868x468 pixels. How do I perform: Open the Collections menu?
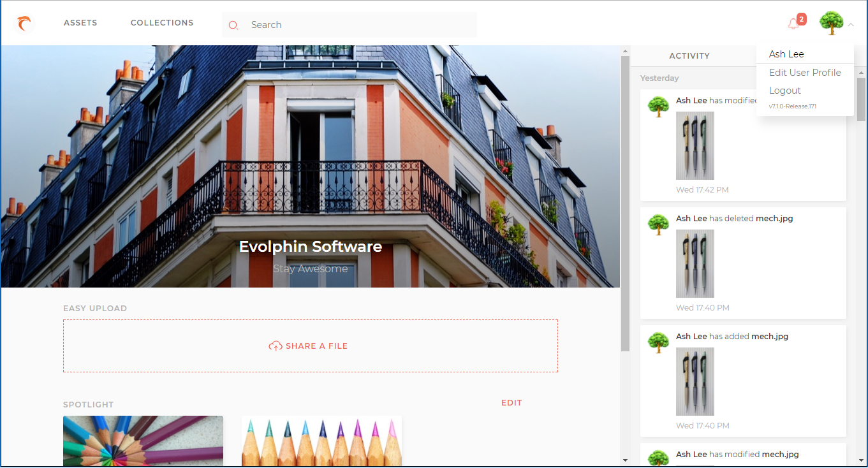[x=162, y=23]
